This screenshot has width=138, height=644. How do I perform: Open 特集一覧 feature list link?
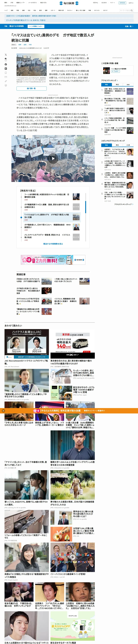click(129, 26)
